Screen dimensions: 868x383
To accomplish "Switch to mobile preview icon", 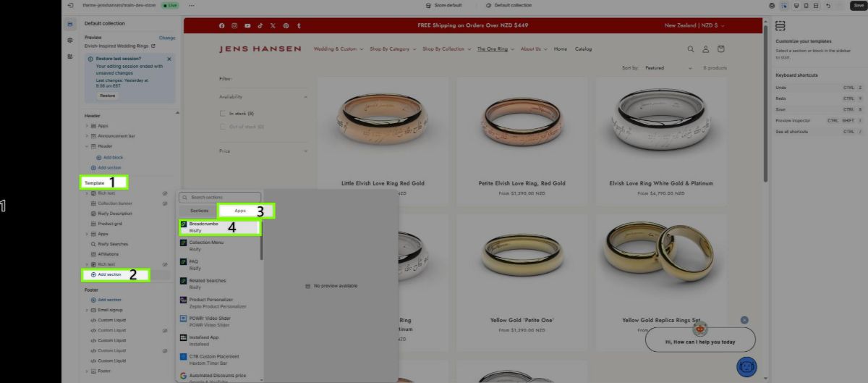I will (x=807, y=5).
